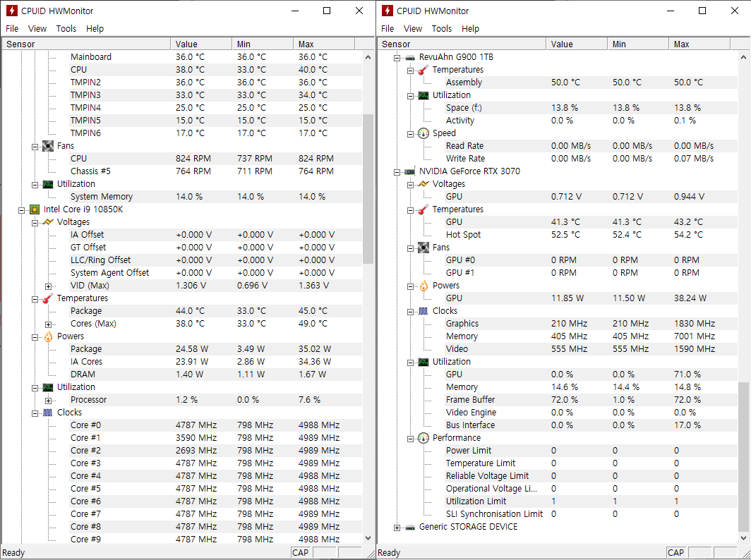Collapse the RevuAhn G900 1TB node

[x=397, y=57]
